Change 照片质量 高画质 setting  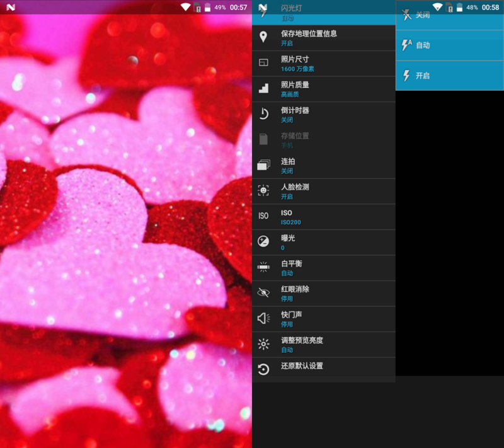tap(324, 89)
